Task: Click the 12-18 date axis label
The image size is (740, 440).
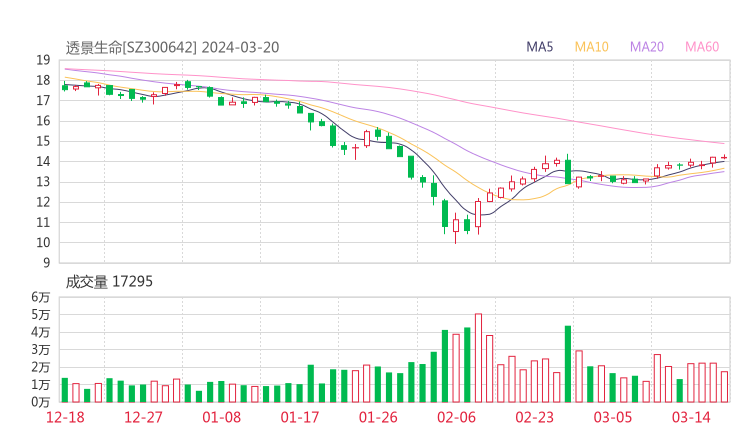Action: point(65,417)
